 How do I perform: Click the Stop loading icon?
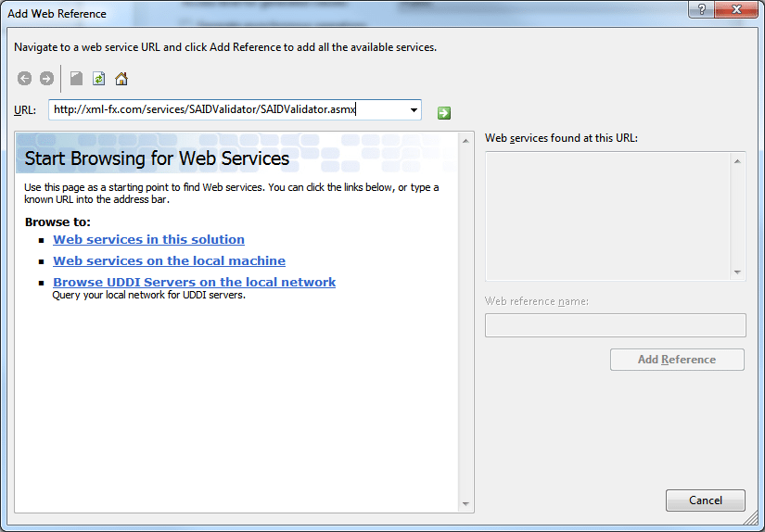pyautogui.click(x=76, y=79)
